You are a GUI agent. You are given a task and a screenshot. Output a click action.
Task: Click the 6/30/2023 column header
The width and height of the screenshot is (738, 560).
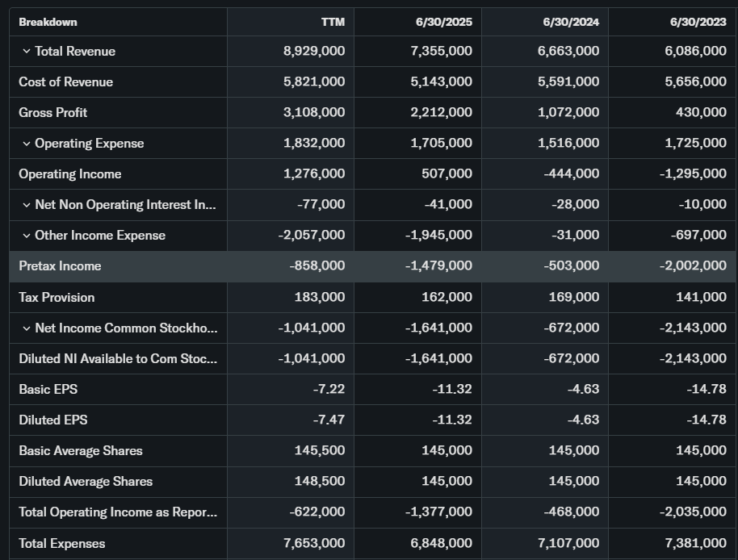pos(698,22)
